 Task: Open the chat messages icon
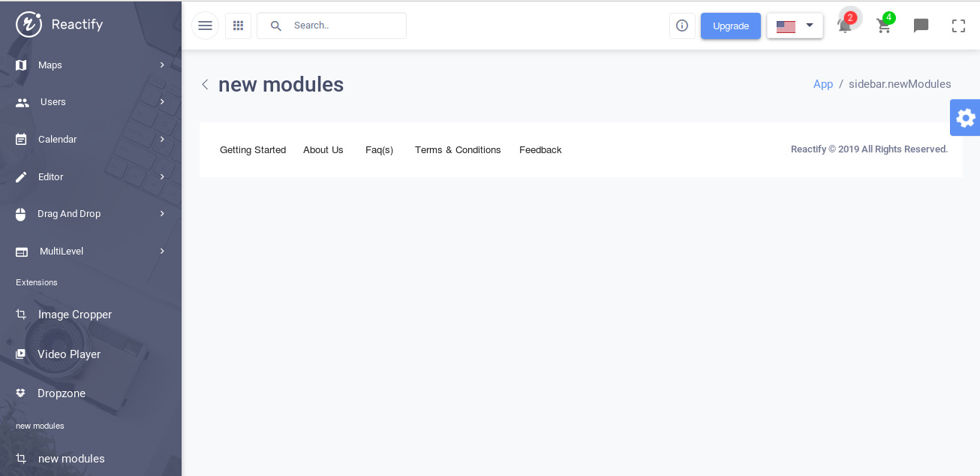(921, 26)
